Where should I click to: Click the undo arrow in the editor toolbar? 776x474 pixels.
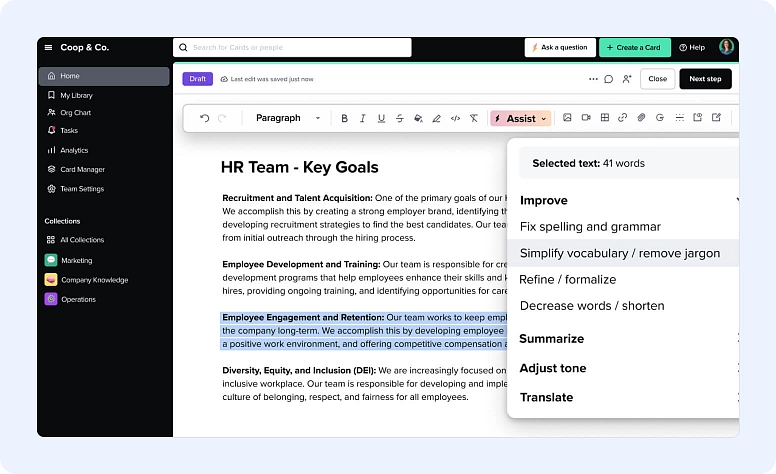204,118
